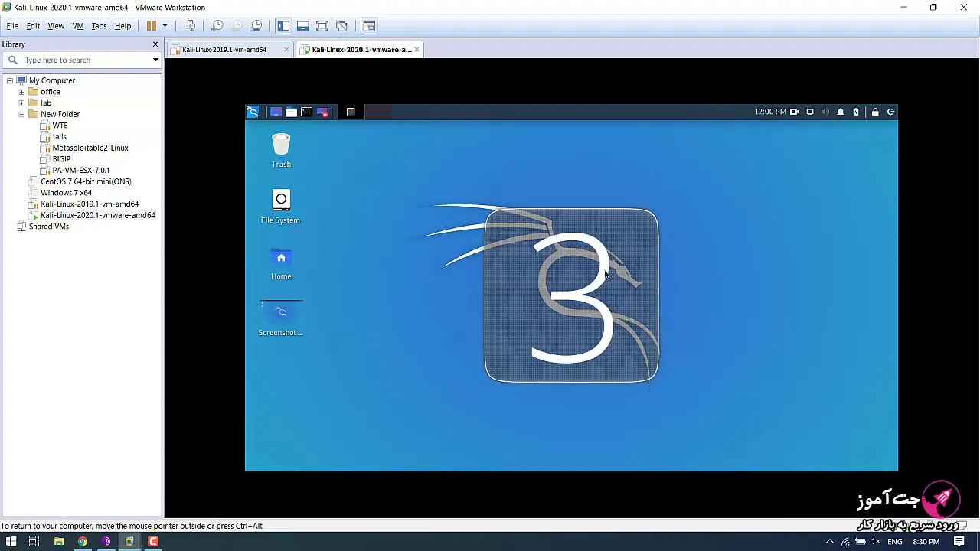Select the tails VM in library
Viewport: 980px width, 551px height.
59,136
